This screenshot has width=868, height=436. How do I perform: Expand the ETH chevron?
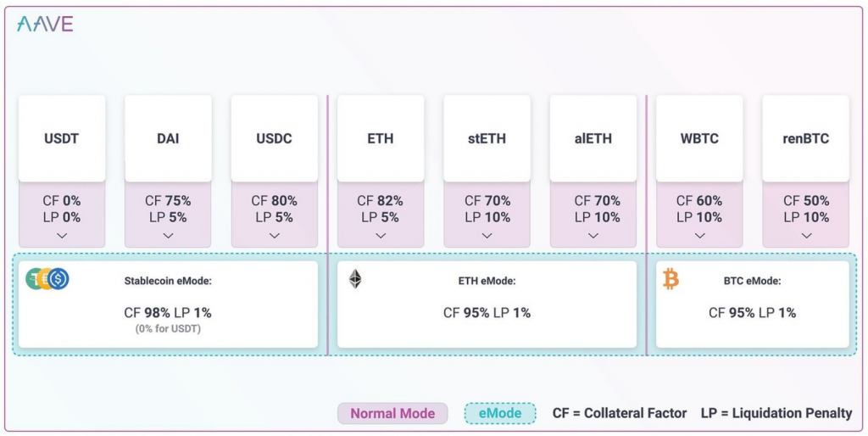(381, 236)
